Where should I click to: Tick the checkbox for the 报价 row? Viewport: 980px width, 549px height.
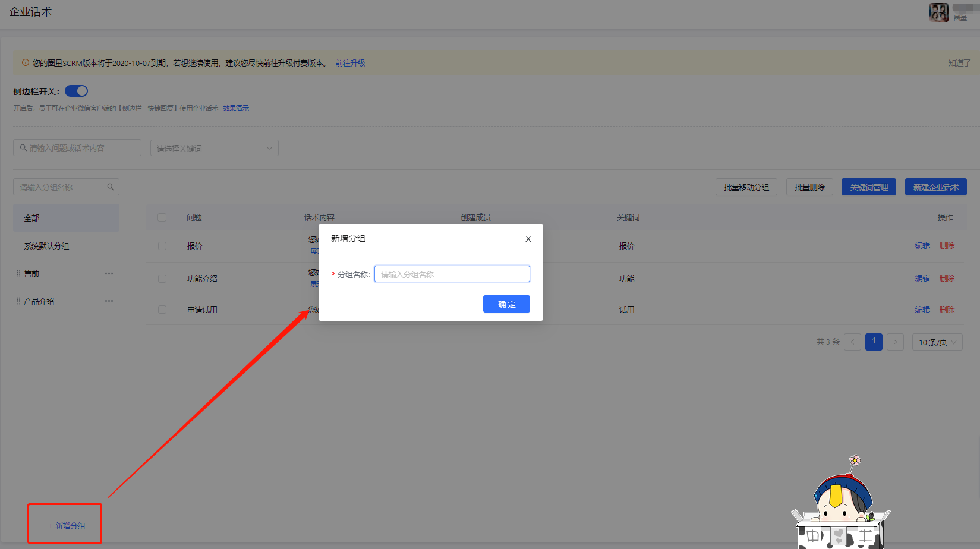point(162,246)
